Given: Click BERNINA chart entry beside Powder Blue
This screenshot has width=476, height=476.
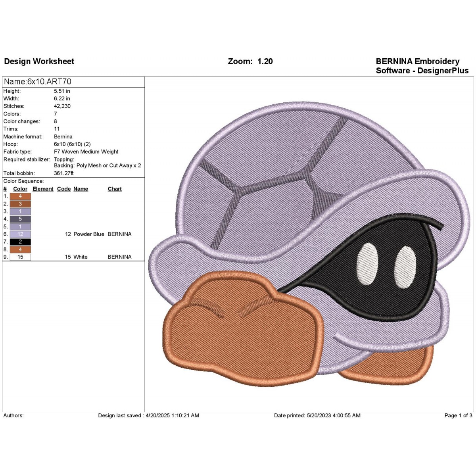Looking at the screenshot, I should click(119, 234).
